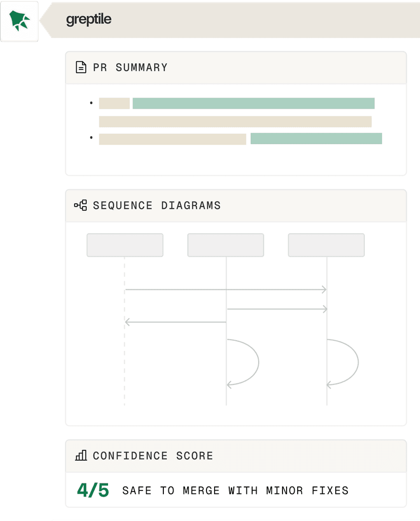The width and height of the screenshot is (420, 521).
Task: Select the first sequence diagram participant box
Action: click(125, 245)
